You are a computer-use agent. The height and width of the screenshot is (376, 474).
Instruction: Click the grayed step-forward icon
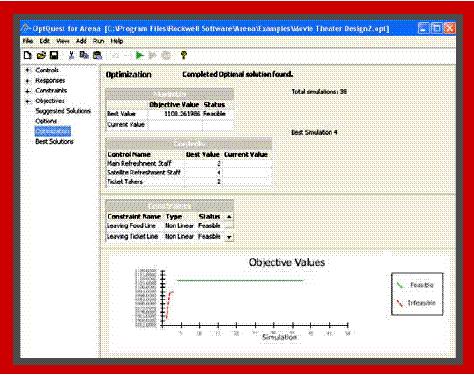click(153, 55)
